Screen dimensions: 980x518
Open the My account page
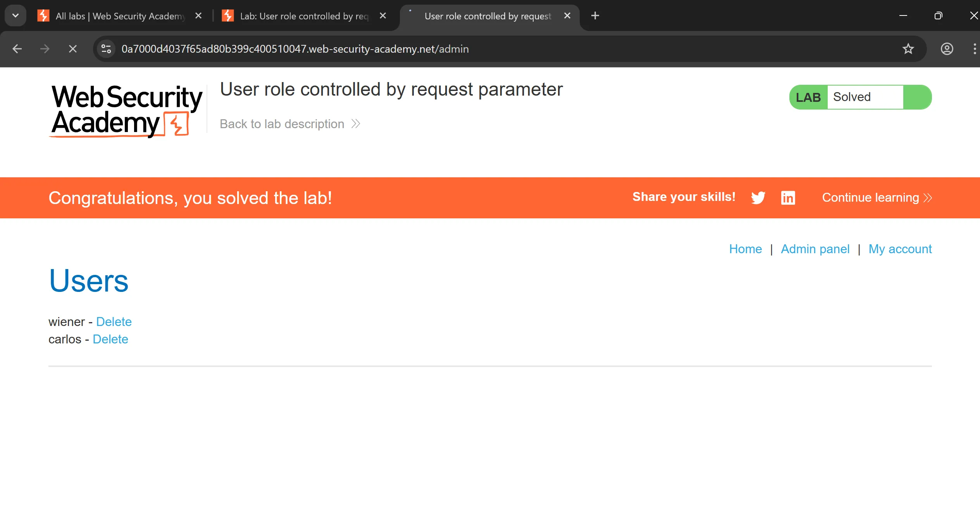tap(900, 249)
